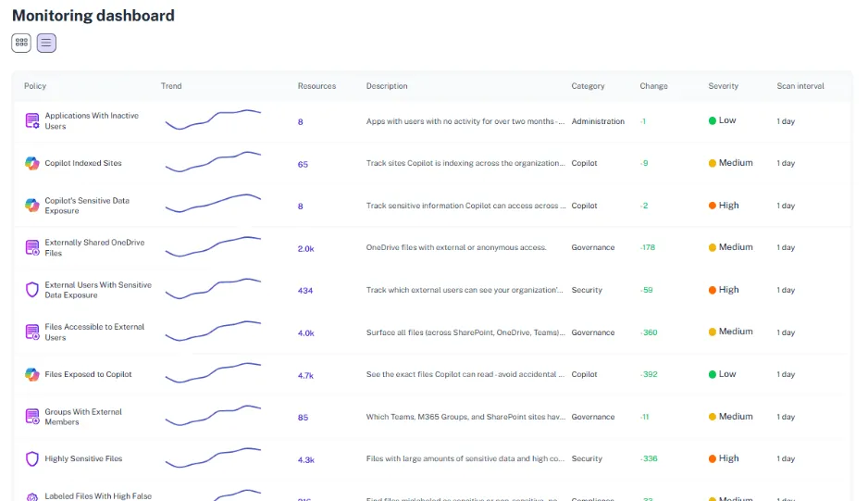Click the Copilot Indexed Sites icon
The width and height of the screenshot is (868, 501).
(x=32, y=164)
